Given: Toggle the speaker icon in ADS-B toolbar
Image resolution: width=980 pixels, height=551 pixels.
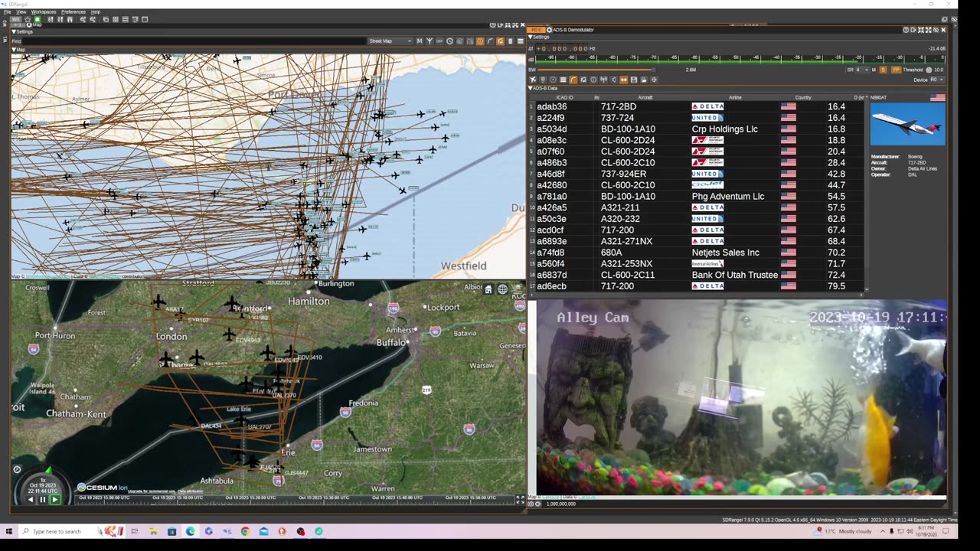Looking at the screenshot, I should [613, 80].
